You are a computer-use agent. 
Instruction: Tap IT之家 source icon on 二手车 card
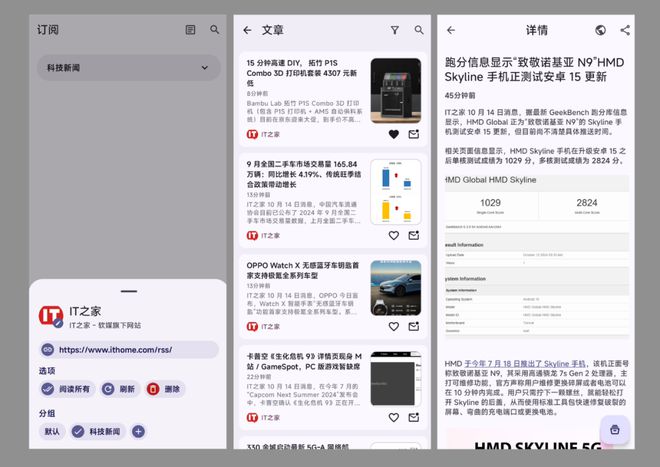[252, 235]
